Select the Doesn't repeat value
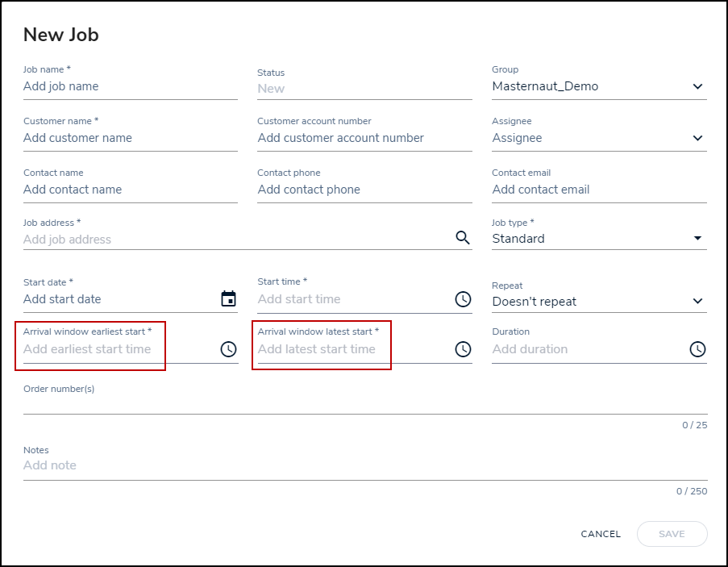This screenshot has width=728, height=567. [534, 302]
